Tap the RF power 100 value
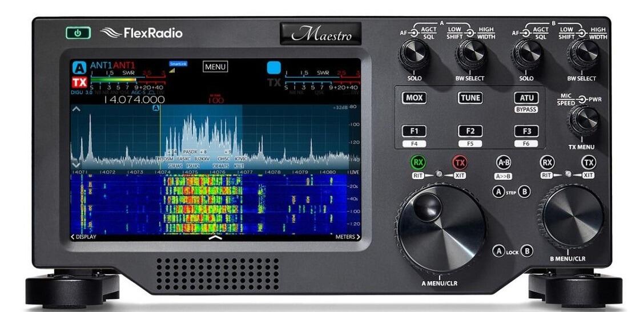 point(215,100)
